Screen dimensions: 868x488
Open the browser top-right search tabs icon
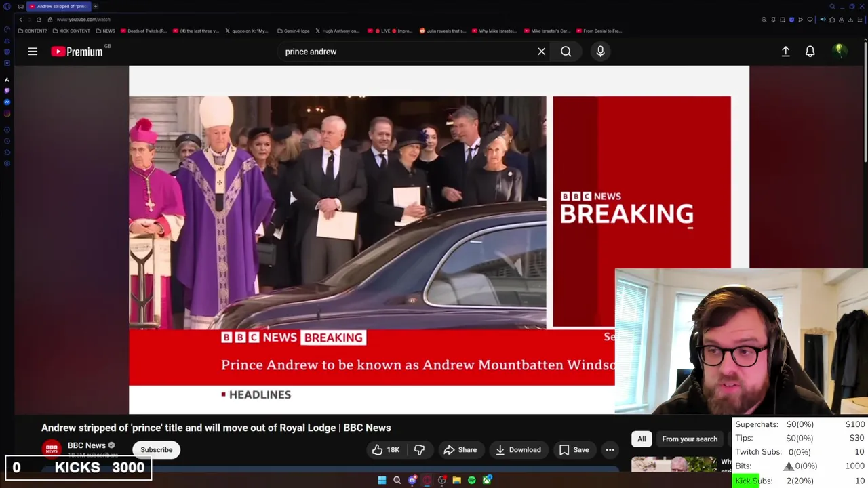tap(832, 7)
